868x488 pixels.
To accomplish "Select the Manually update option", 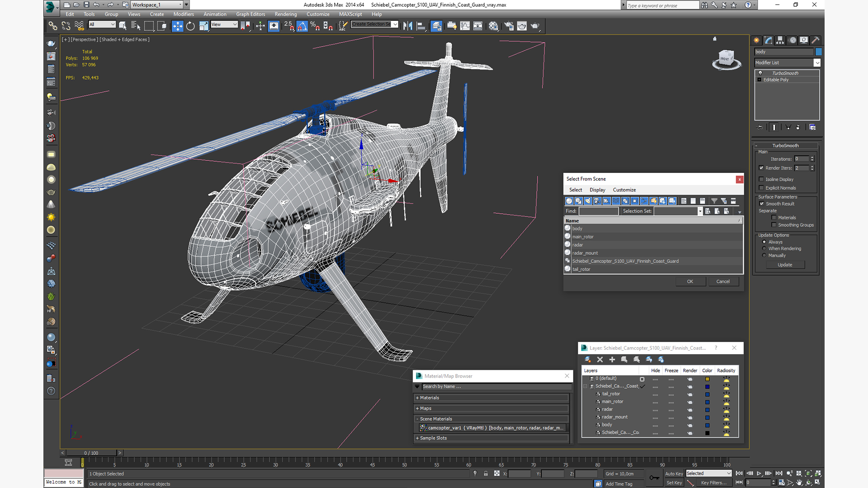I will [x=764, y=255].
